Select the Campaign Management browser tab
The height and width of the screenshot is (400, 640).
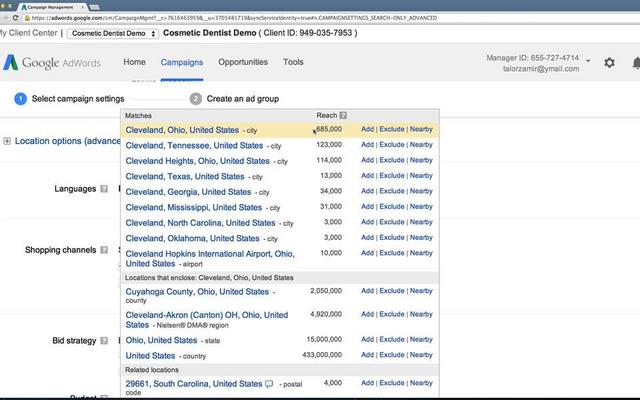tap(52, 7)
